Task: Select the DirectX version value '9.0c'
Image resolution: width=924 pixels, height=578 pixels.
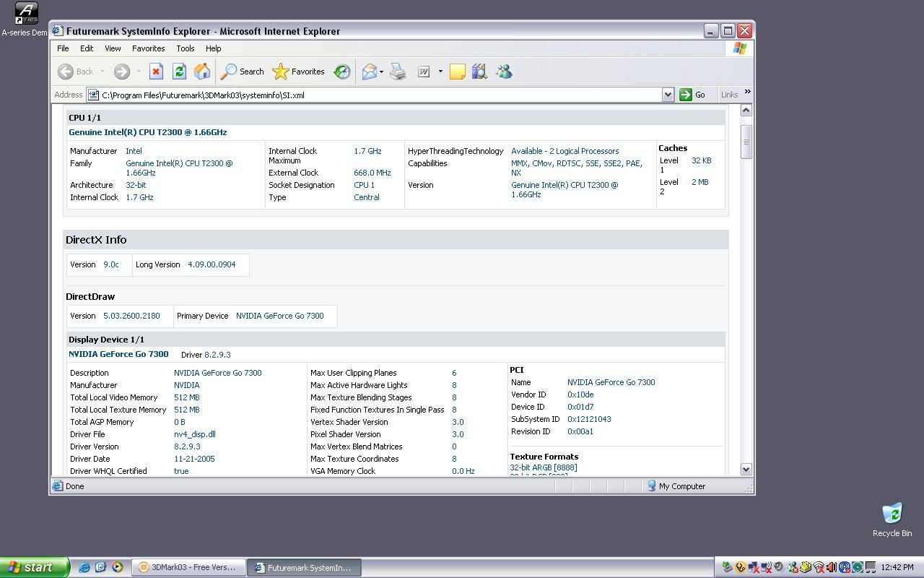Action: pyautogui.click(x=111, y=264)
